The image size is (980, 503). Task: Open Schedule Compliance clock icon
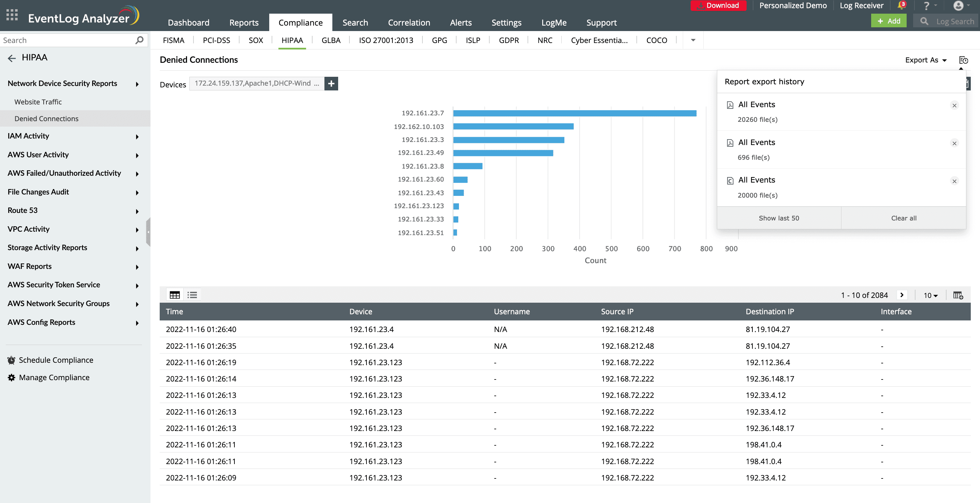tap(11, 360)
